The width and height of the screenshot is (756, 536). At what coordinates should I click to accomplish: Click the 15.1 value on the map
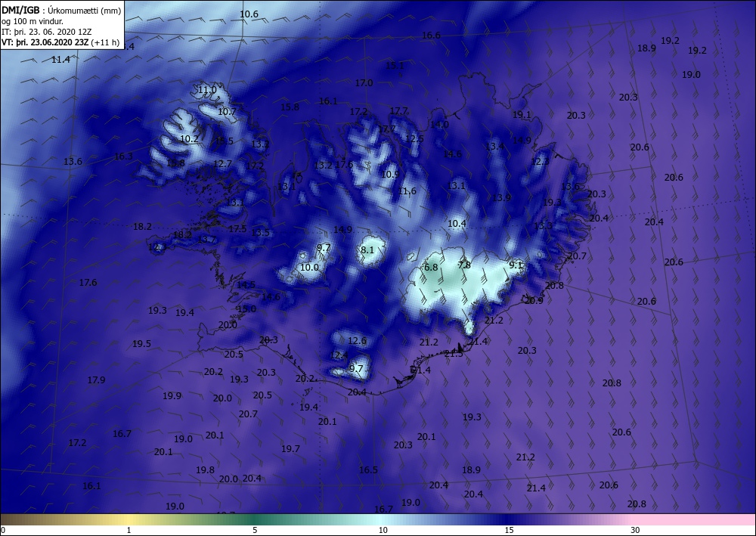(x=395, y=65)
